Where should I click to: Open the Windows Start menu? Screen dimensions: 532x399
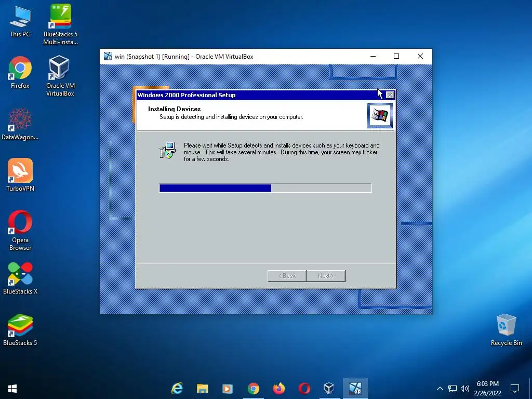(x=12, y=389)
